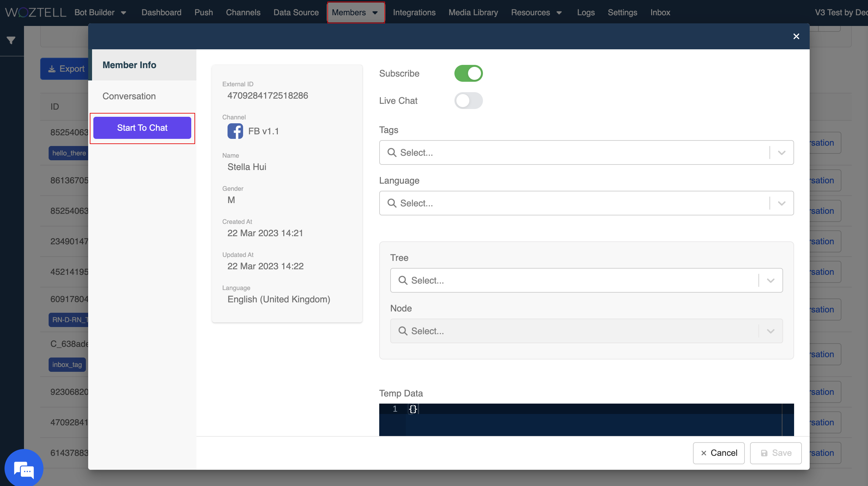Click the filter funnel icon in sidebar
868x486 pixels.
(11, 41)
